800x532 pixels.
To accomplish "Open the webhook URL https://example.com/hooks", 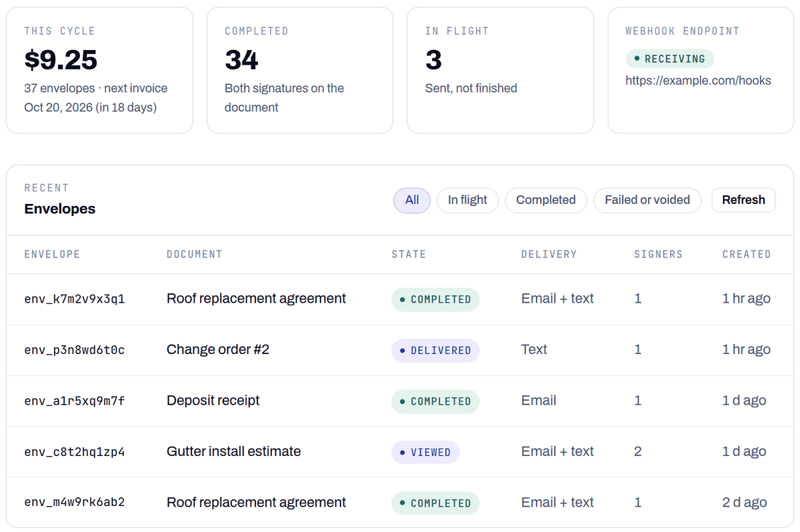I will (698, 81).
